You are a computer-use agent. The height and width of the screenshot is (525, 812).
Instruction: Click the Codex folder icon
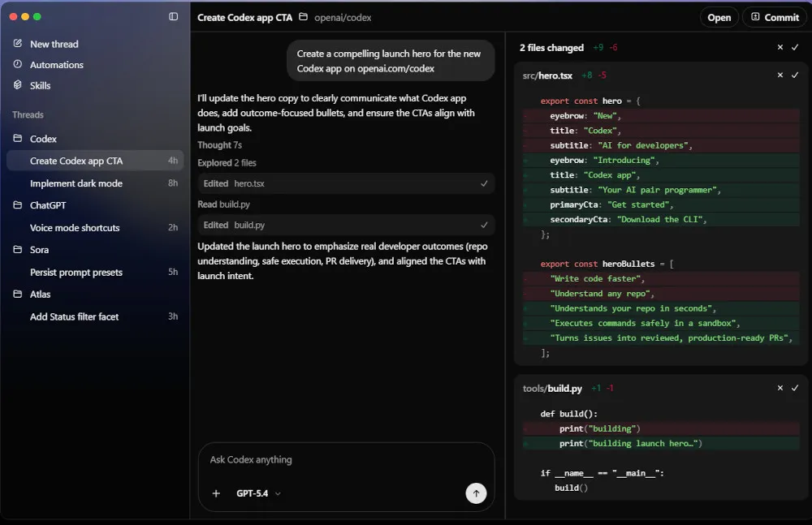click(18, 138)
